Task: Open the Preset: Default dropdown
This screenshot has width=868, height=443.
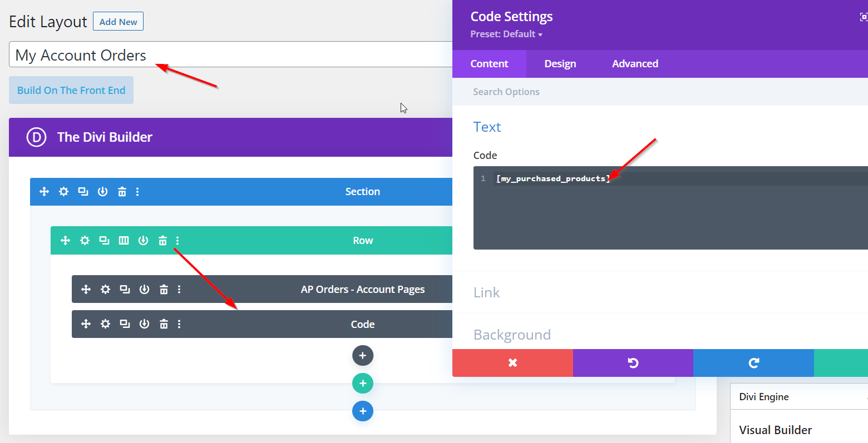Action: 506,34
